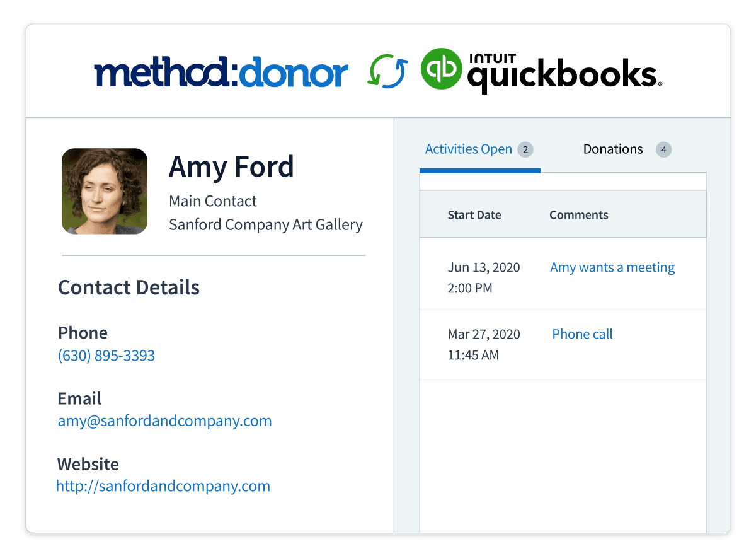
Task: Open the Amy wants a meeting comment
Action: click(x=612, y=267)
